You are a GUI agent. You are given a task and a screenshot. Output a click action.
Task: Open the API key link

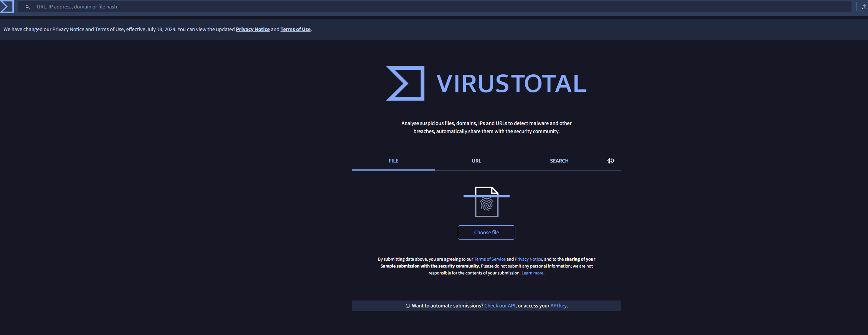point(558,306)
